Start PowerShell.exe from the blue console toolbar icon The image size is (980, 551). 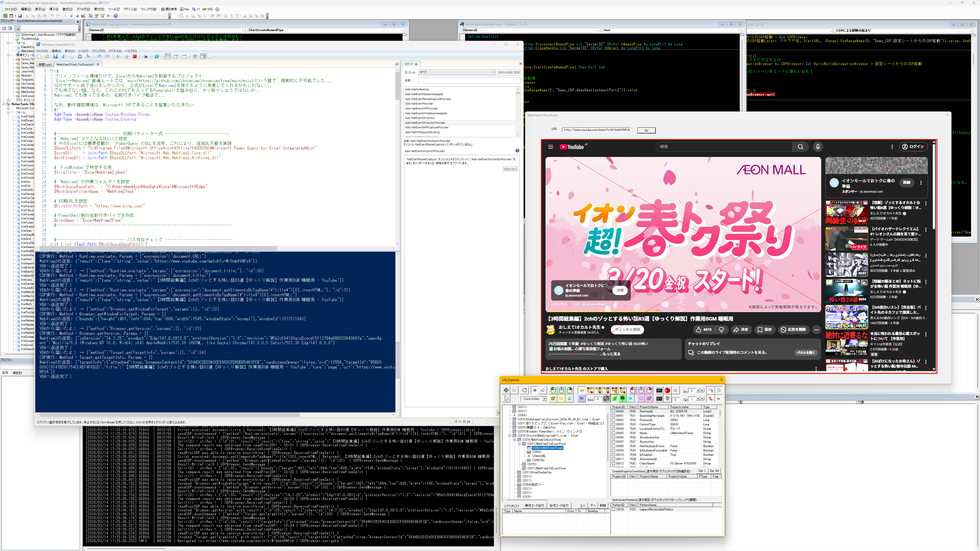tap(157, 57)
